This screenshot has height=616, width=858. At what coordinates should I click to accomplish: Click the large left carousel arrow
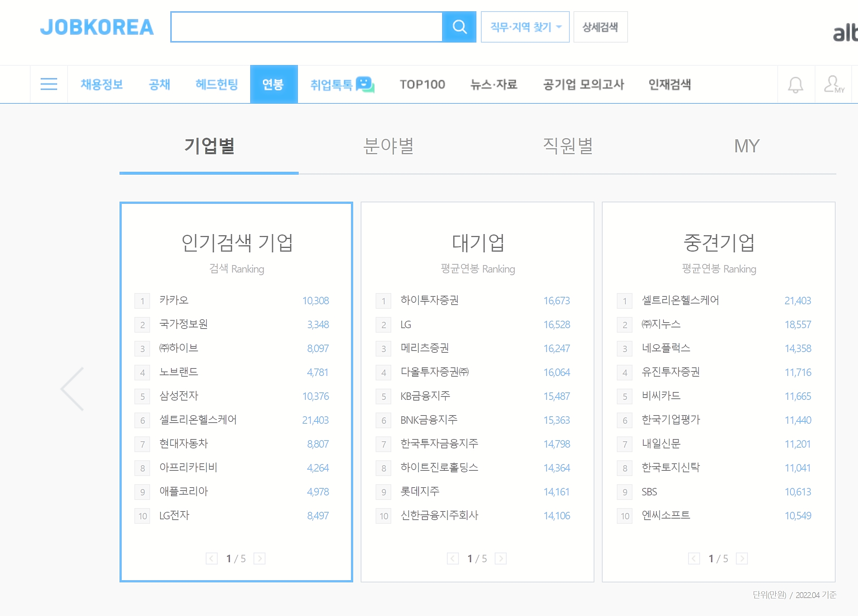72,389
